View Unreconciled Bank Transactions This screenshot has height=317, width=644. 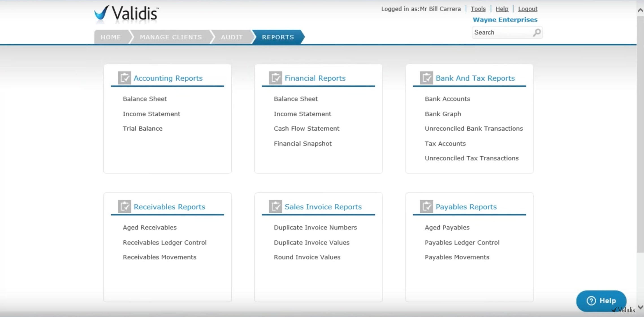coord(474,128)
